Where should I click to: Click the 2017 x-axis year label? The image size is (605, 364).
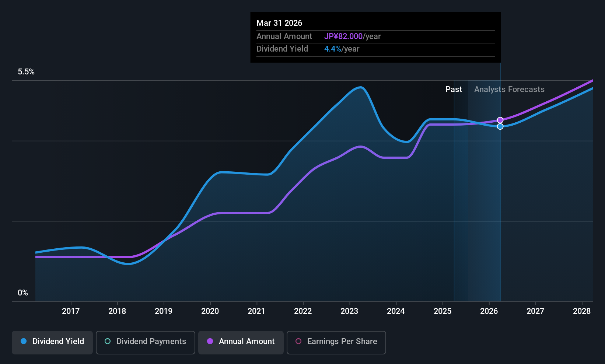point(71,311)
